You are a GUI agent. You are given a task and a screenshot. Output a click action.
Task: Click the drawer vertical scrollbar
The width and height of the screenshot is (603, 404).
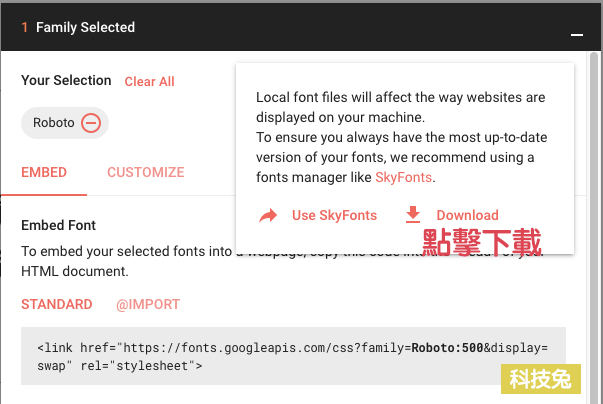point(594,227)
